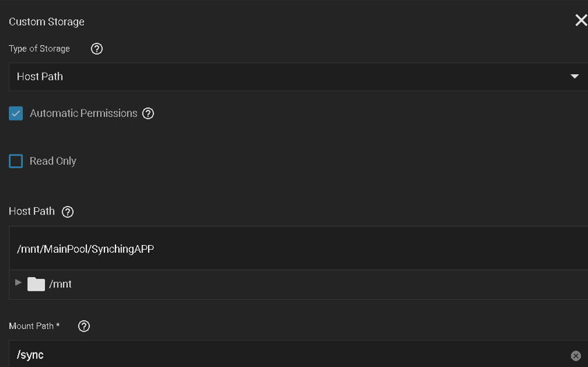Image resolution: width=588 pixels, height=367 pixels.
Task: Show help for Automatic Permissions
Action: (x=148, y=114)
